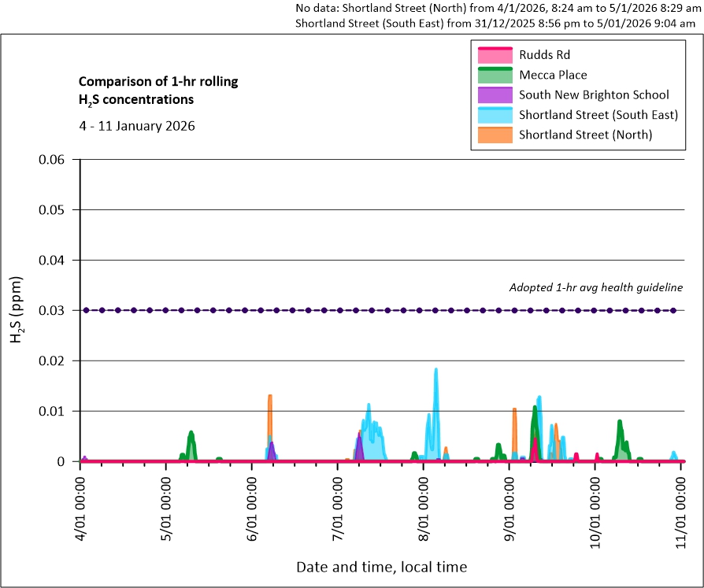The image size is (704, 588).
Task: Click the Shortland Street (South East) cyan swatch
Action: (x=495, y=114)
